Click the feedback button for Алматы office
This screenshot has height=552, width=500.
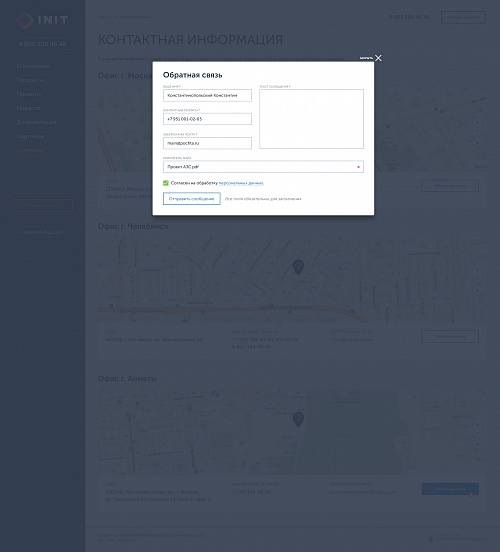(450, 489)
